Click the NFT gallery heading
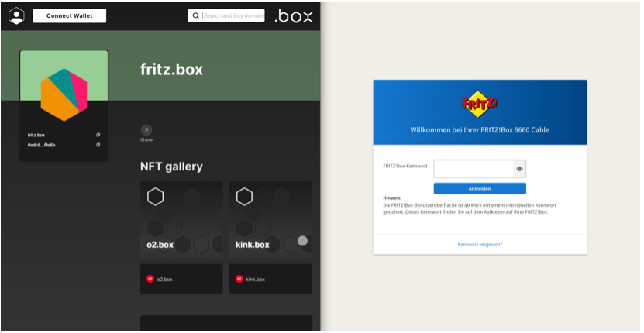The image size is (644, 333). (x=171, y=166)
